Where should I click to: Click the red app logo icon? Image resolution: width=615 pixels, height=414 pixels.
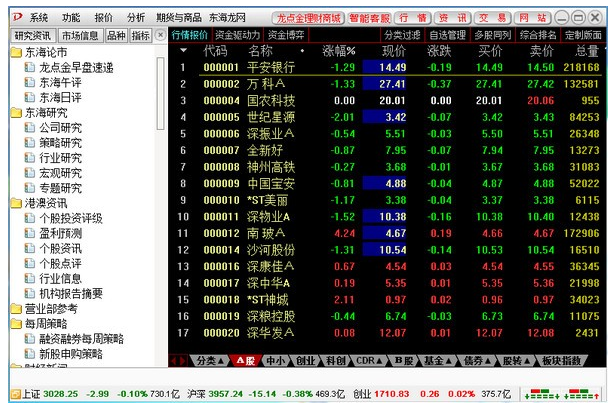(17, 17)
